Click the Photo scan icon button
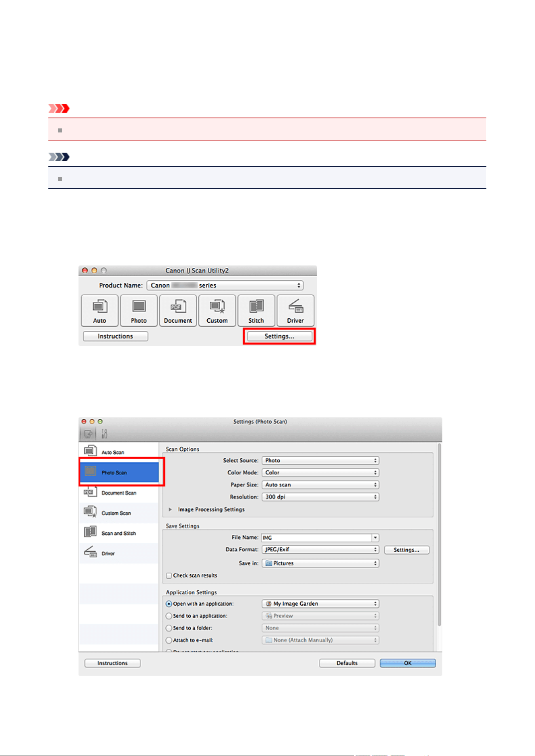The width and height of the screenshot is (535, 756). click(x=139, y=311)
